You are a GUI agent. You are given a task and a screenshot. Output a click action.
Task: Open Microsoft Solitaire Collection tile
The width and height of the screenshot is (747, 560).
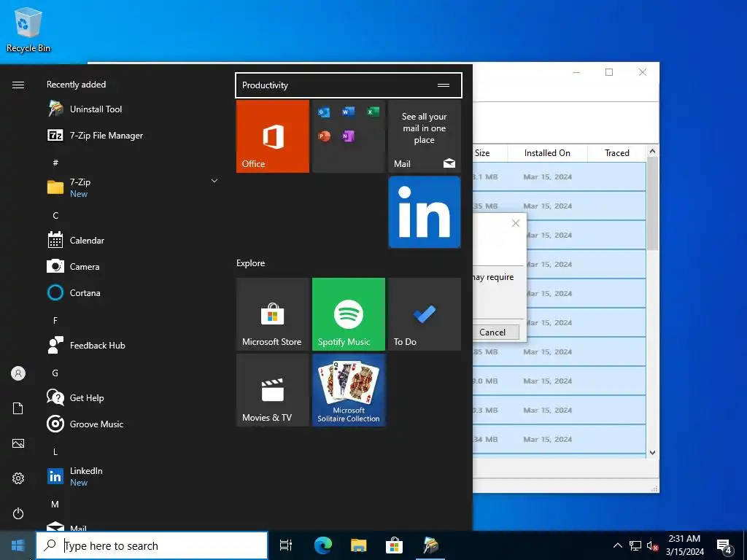[349, 390]
